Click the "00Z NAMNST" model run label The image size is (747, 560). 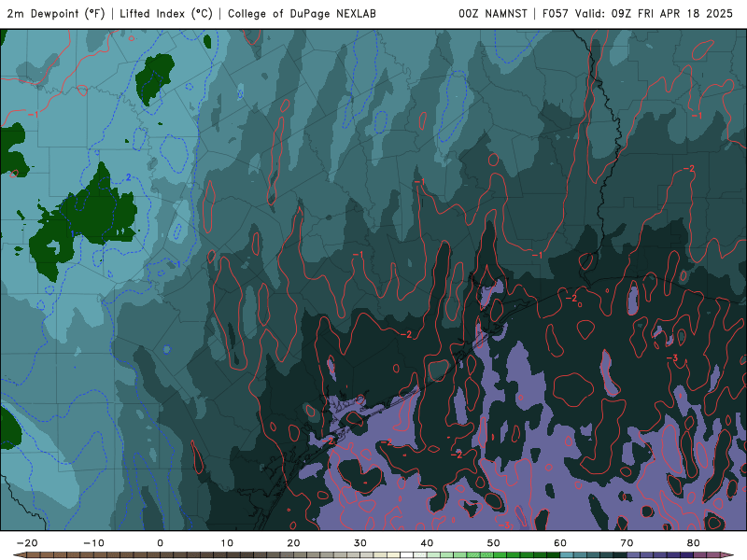(493, 14)
